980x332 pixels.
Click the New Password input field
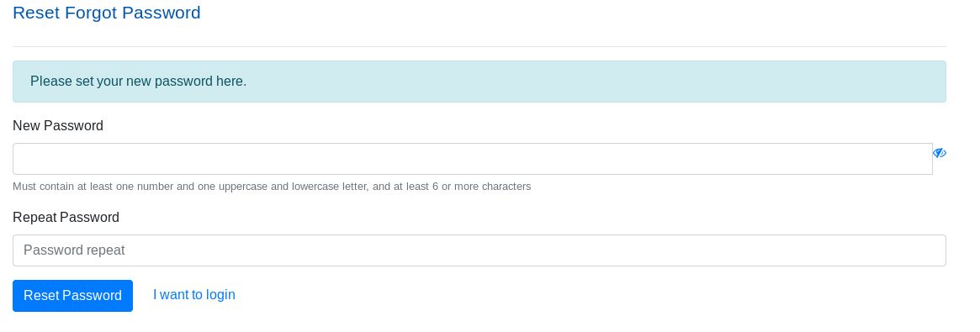[473, 159]
